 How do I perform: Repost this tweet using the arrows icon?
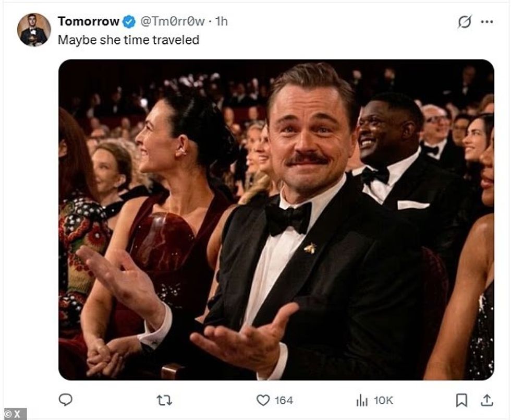tap(164, 400)
